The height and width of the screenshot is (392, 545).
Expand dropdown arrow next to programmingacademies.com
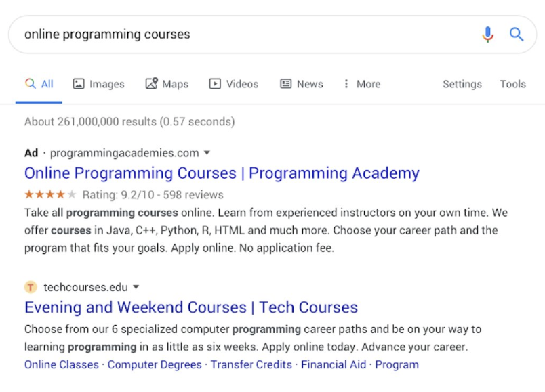point(207,153)
